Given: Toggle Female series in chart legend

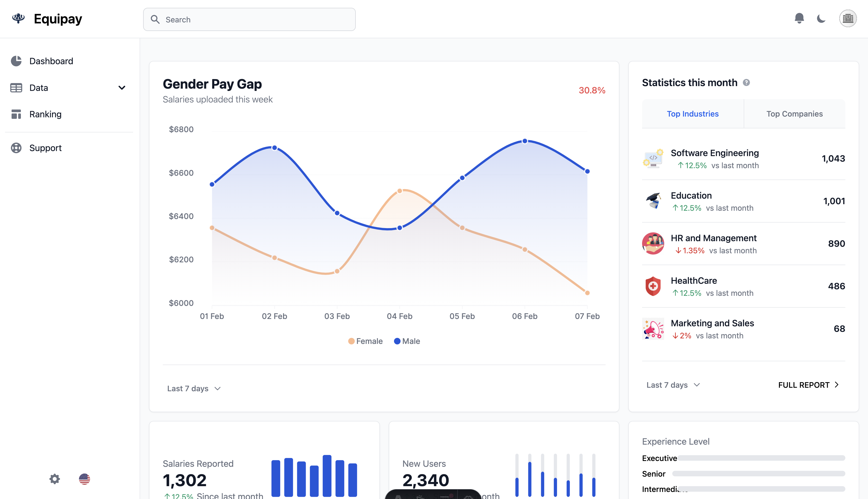Looking at the screenshot, I should click(x=365, y=341).
